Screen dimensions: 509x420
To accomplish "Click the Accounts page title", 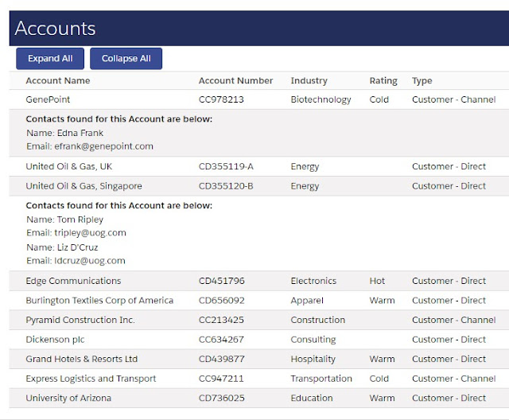I will [x=55, y=28].
